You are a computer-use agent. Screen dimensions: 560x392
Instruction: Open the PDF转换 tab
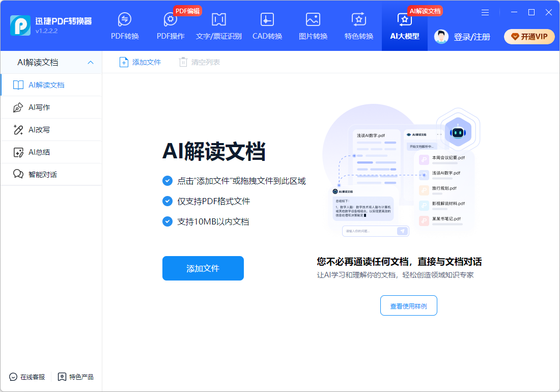tap(125, 25)
